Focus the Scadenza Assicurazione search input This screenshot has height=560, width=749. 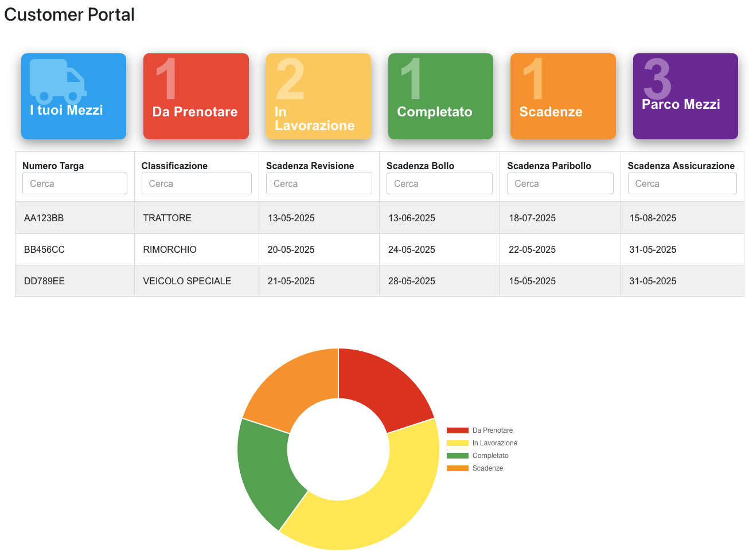pyautogui.click(x=682, y=183)
